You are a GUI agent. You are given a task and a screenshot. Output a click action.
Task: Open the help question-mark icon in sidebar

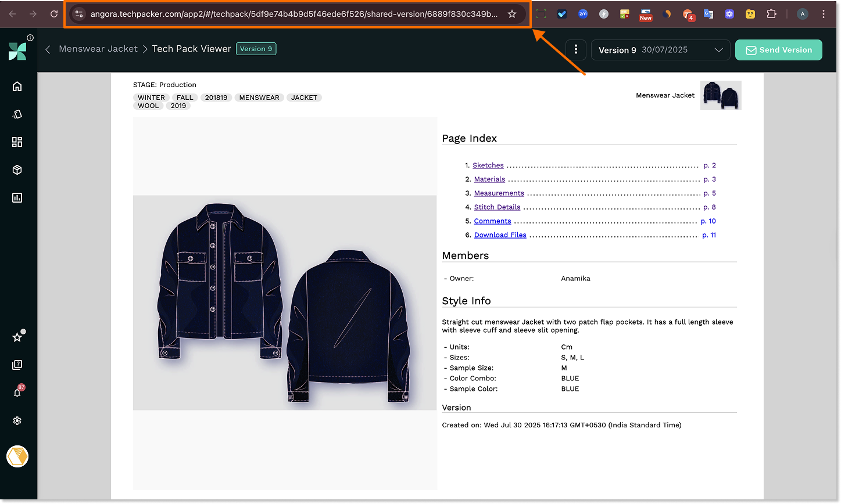pyautogui.click(x=17, y=365)
